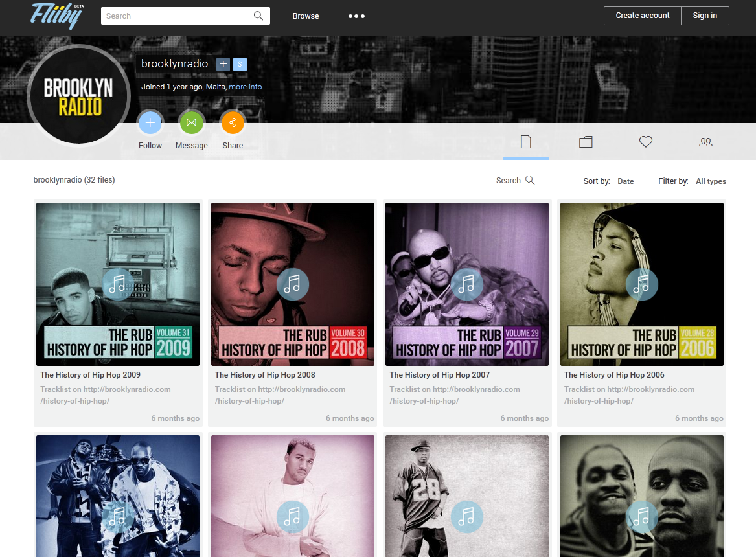Open the followers people tab

coord(705,142)
